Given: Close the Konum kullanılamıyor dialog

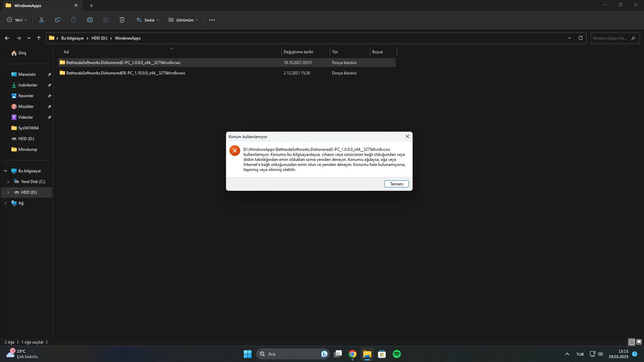Looking at the screenshot, I should (x=407, y=136).
